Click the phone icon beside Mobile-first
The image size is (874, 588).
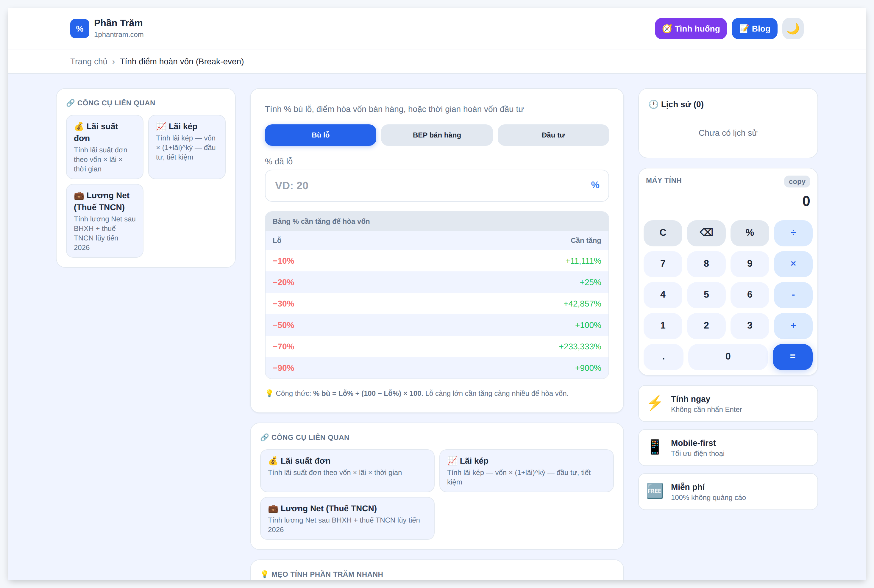click(x=655, y=447)
